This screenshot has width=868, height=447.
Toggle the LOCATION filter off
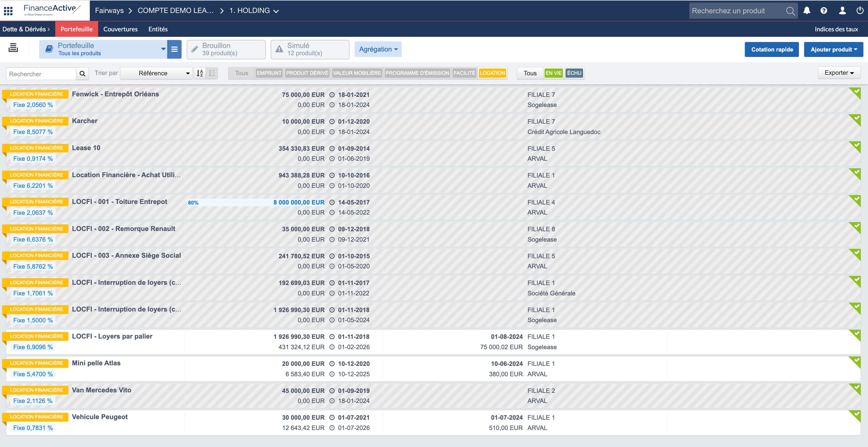click(x=492, y=73)
